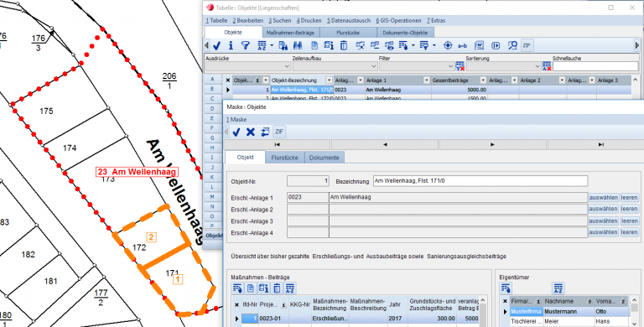Screen dimensions: 644x327
Task: Click the Word document icon in the Tabelle toolbar
Action: (480, 45)
